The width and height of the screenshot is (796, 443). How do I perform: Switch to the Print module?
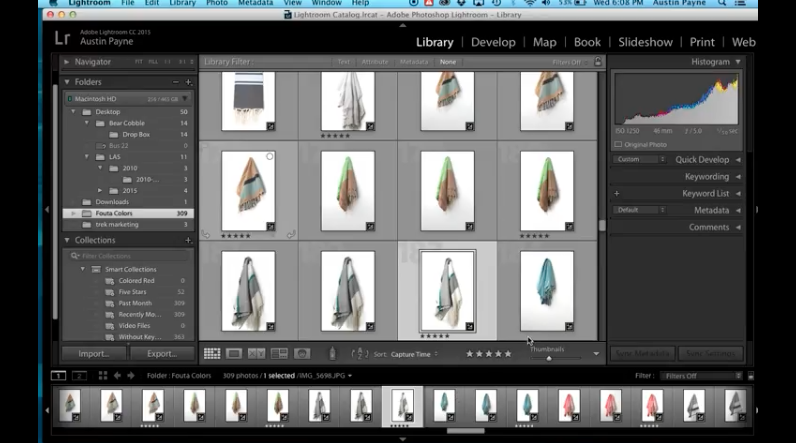pos(702,42)
